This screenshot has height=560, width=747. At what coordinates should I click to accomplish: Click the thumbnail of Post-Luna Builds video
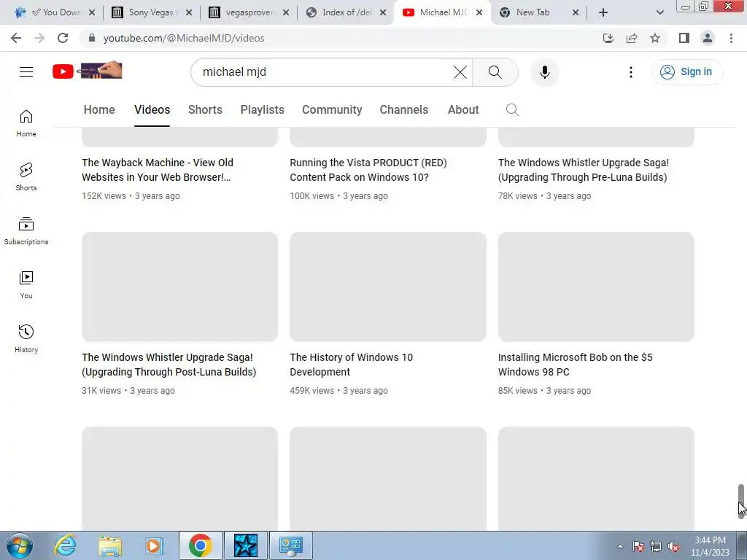pos(179,287)
